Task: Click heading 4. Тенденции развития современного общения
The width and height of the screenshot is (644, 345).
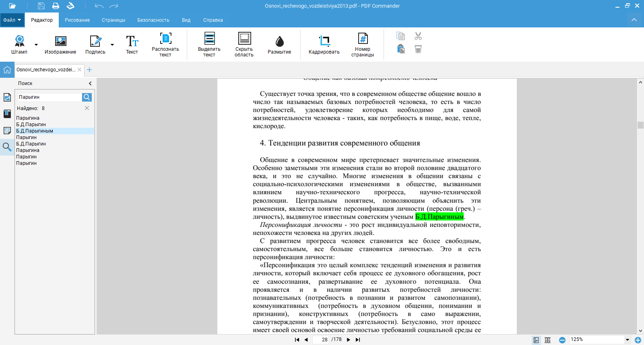Action: pos(340,143)
